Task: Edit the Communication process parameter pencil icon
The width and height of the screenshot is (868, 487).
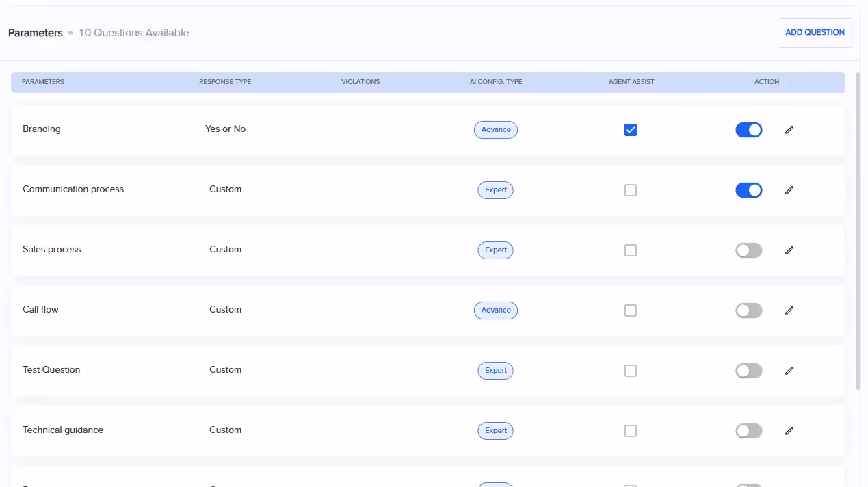Action: [789, 190]
